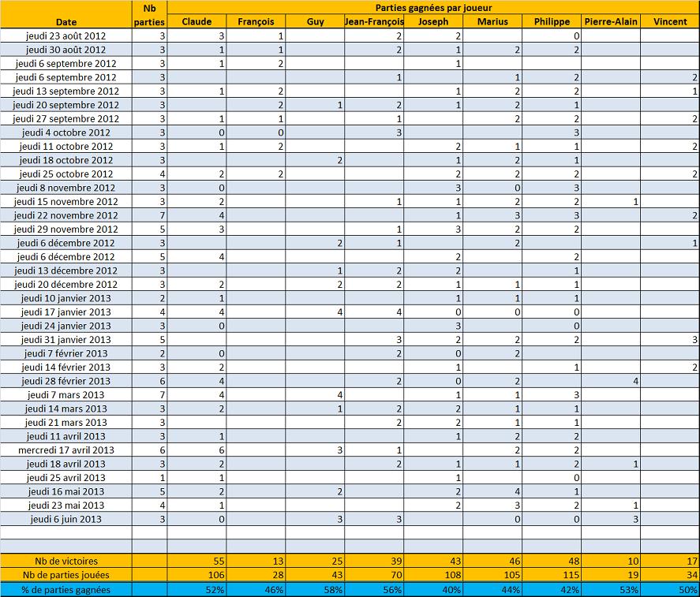This screenshot has width=700, height=597.
Task: Click the "Vincent" column header
Action: pyautogui.click(x=670, y=21)
